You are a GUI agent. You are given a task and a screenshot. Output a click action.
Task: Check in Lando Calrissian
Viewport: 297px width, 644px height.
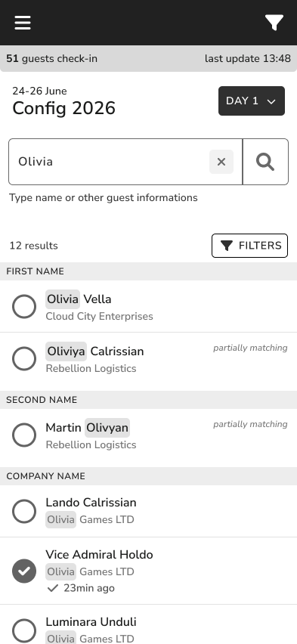(24, 511)
